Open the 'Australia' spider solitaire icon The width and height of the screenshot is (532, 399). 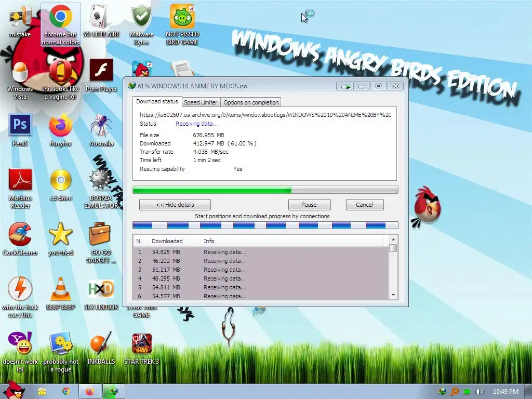click(101, 130)
